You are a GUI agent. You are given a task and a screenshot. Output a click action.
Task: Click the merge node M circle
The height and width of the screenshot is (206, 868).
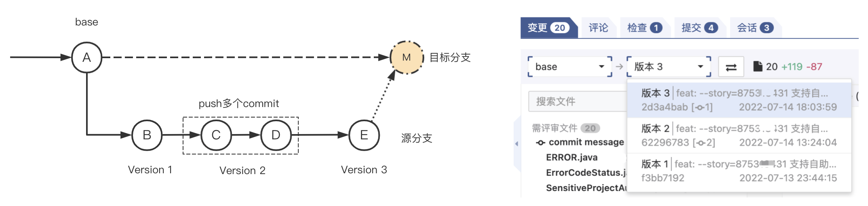[406, 58]
